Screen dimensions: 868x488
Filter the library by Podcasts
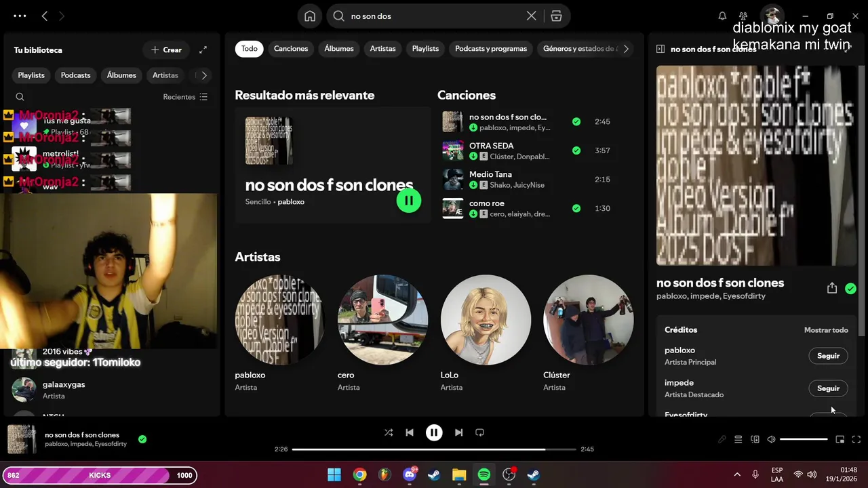[75, 75]
